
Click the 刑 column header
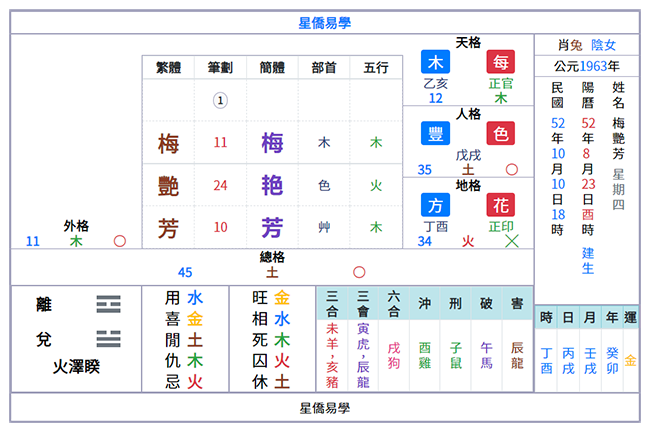coord(455,303)
